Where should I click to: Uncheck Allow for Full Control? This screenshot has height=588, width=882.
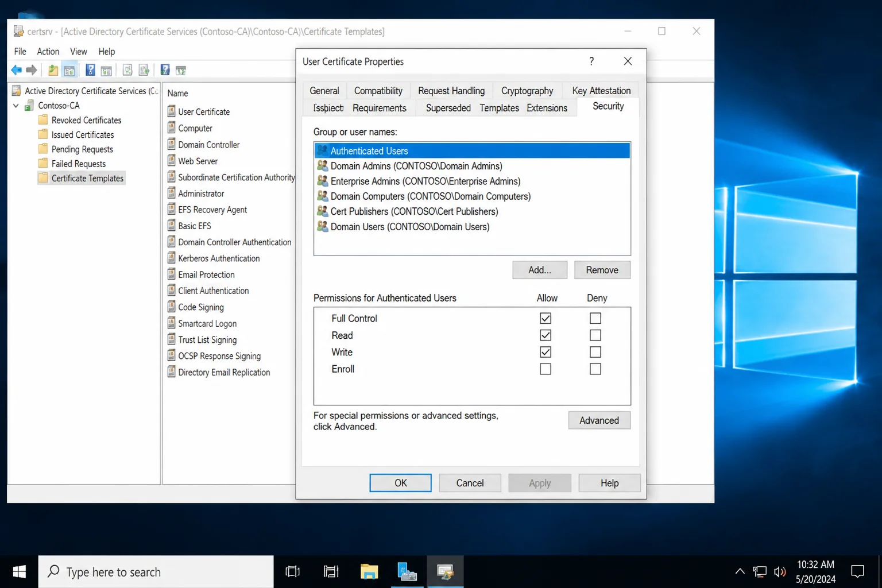click(x=546, y=318)
